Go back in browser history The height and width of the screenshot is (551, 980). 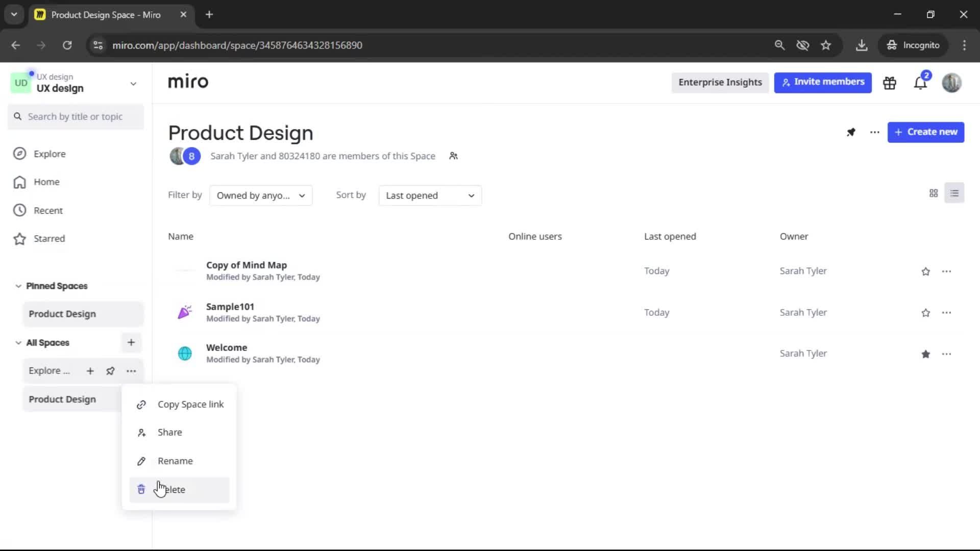tap(15, 45)
